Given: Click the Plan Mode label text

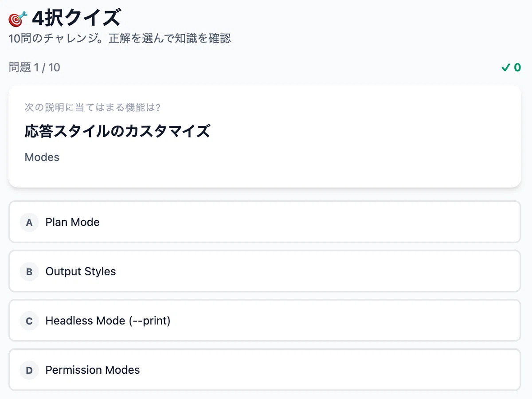Looking at the screenshot, I should tap(73, 222).
